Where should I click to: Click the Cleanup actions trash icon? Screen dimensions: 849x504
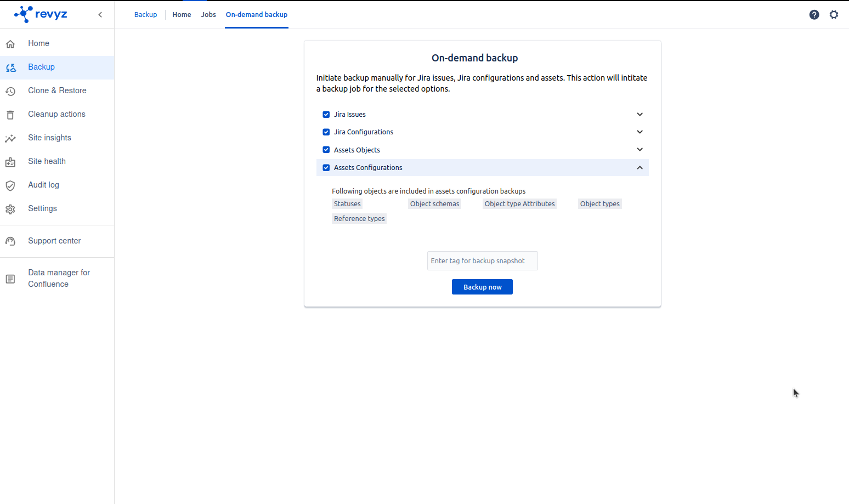point(10,115)
